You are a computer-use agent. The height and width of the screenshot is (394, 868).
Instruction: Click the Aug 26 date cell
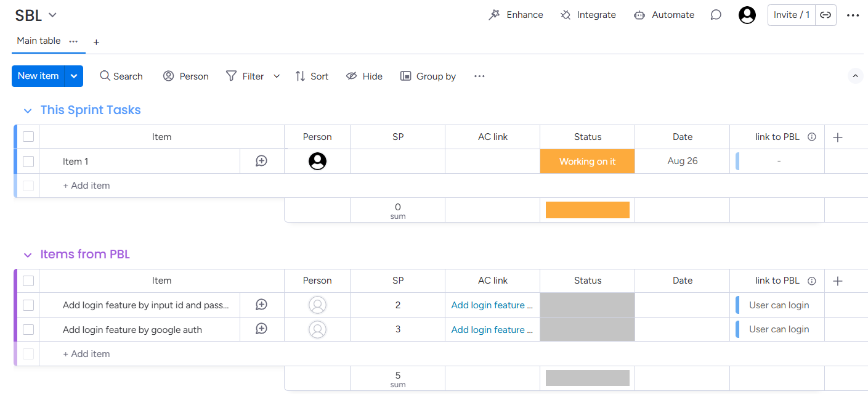(x=682, y=161)
